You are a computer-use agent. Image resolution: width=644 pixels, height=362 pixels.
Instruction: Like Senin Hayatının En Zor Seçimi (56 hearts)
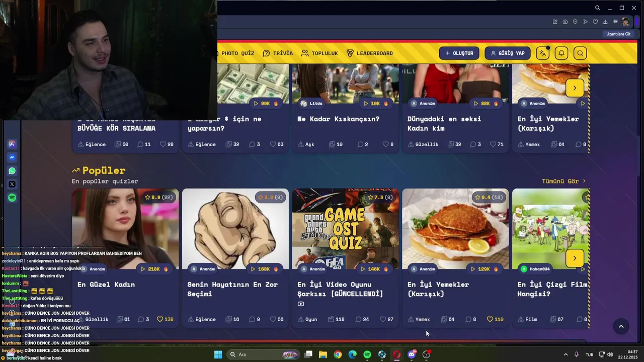pos(273,319)
